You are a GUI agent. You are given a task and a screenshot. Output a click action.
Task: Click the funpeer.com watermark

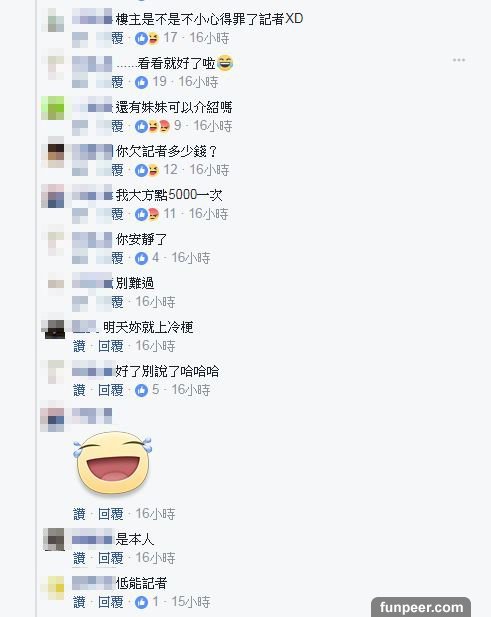[421, 607]
